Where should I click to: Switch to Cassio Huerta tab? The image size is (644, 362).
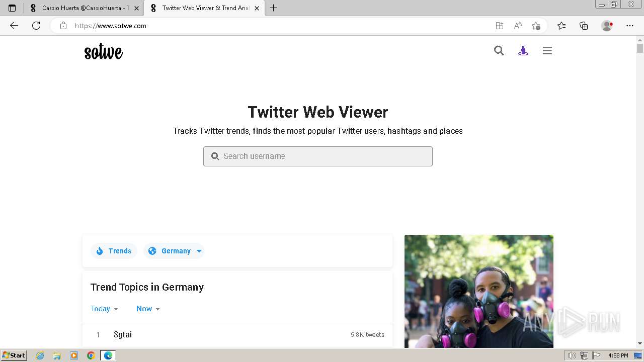coord(84,8)
